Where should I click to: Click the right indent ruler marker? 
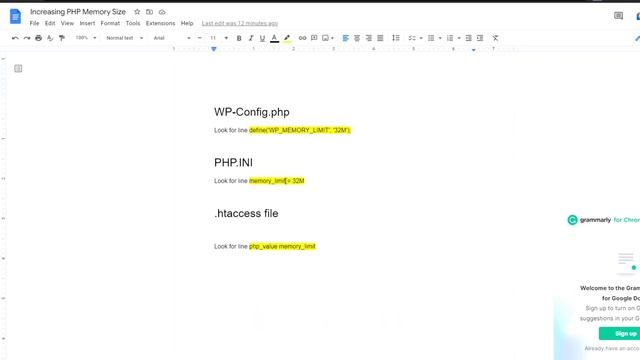click(473, 49)
